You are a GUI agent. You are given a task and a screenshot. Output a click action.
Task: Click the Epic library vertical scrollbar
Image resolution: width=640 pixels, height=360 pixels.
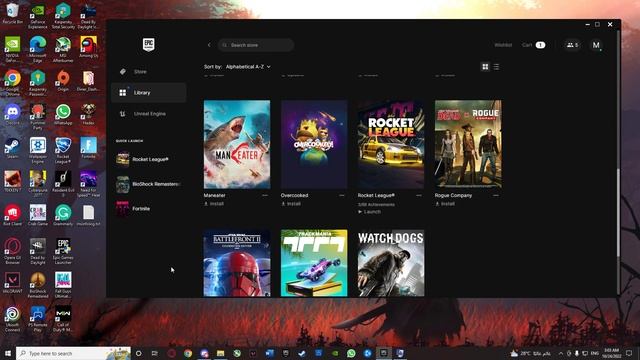pyautogui.click(x=618, y=212)
